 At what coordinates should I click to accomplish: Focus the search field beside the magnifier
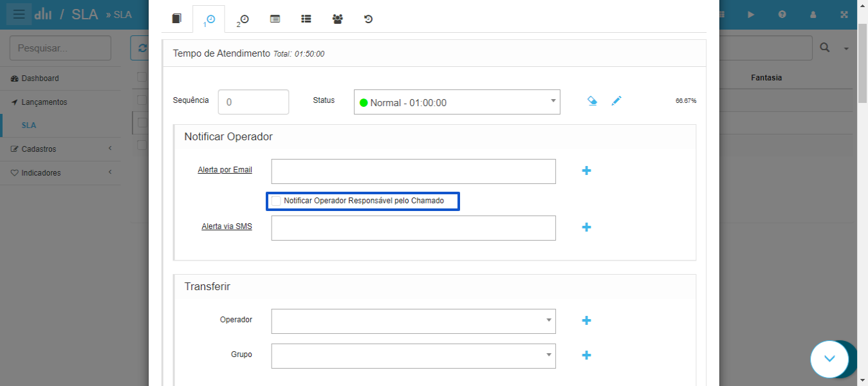[x=766, y=48]
